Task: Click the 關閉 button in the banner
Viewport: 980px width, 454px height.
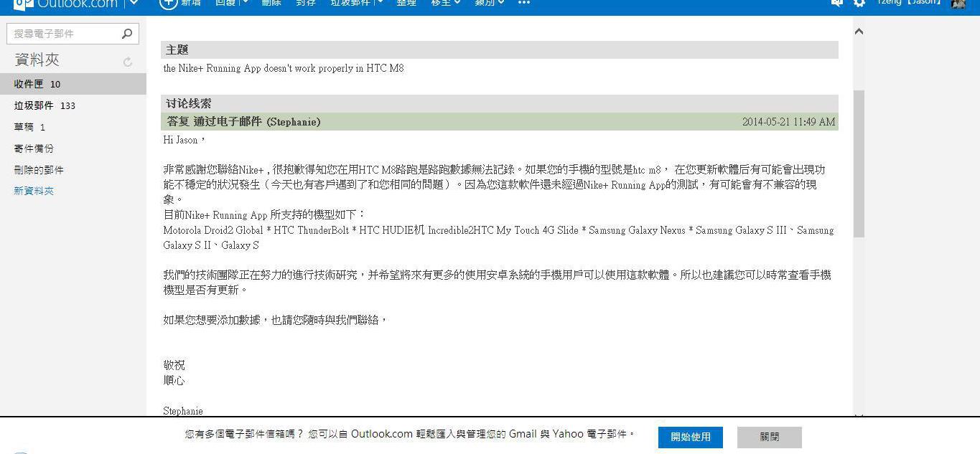Action: click(x=770, y=437)
